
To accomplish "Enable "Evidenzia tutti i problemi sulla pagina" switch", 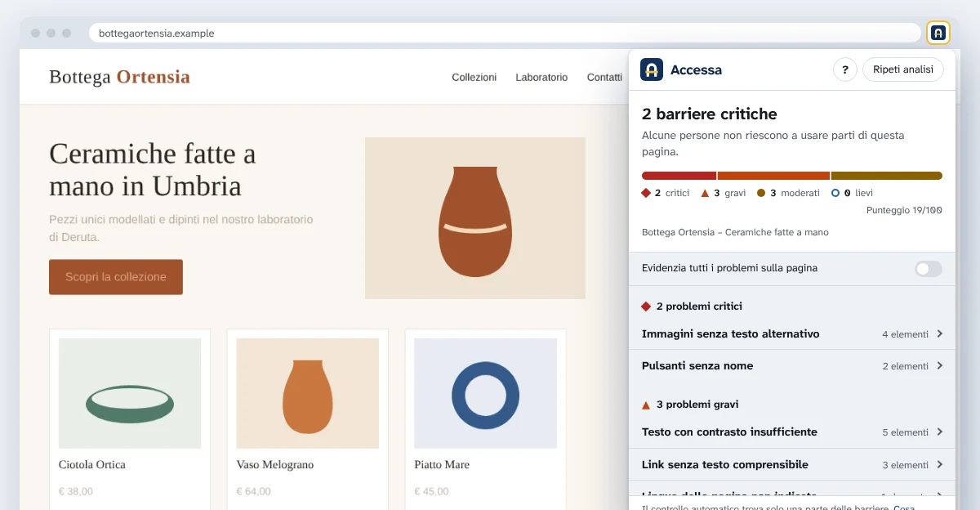I will click(929, 268).
